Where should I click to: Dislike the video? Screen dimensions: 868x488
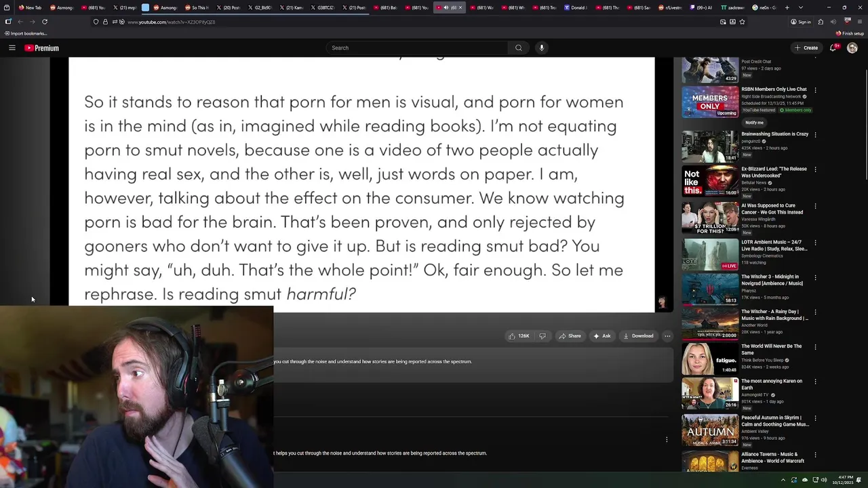point(542,336)
